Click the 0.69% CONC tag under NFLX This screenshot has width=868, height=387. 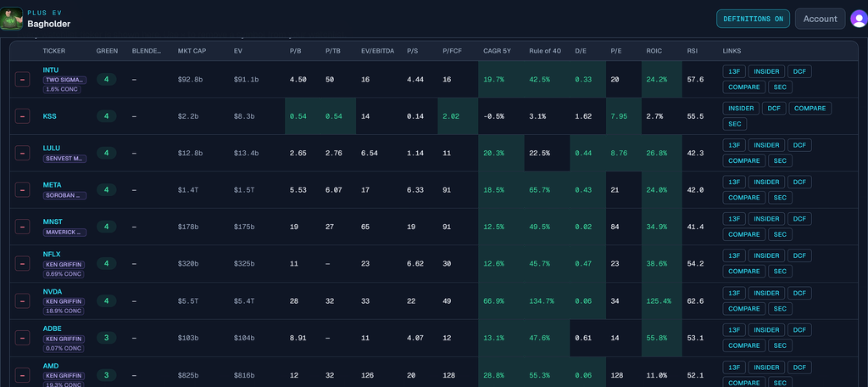click(63, 274)
